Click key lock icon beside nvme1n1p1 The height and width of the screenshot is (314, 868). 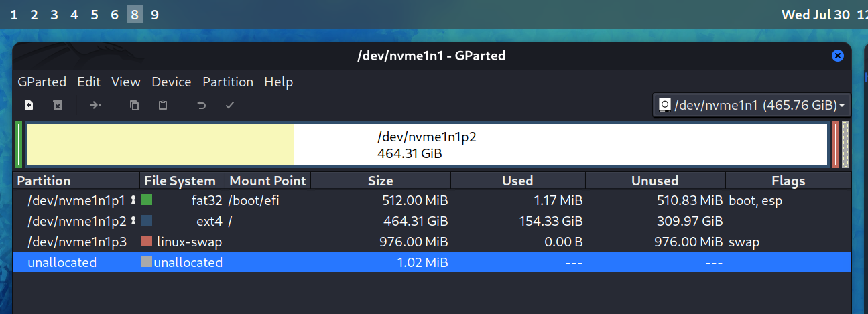pyautogui.click(x=133, y=200)
